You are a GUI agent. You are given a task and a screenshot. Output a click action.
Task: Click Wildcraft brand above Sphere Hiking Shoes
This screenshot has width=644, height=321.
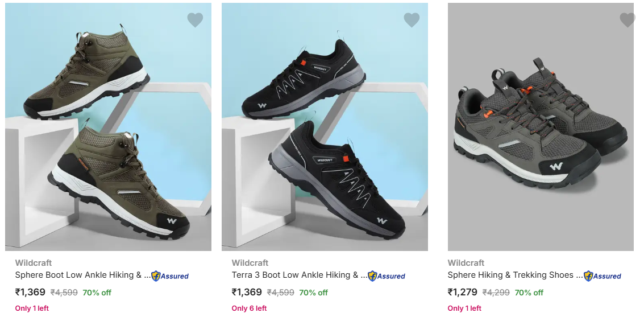(x=466, y=262)
